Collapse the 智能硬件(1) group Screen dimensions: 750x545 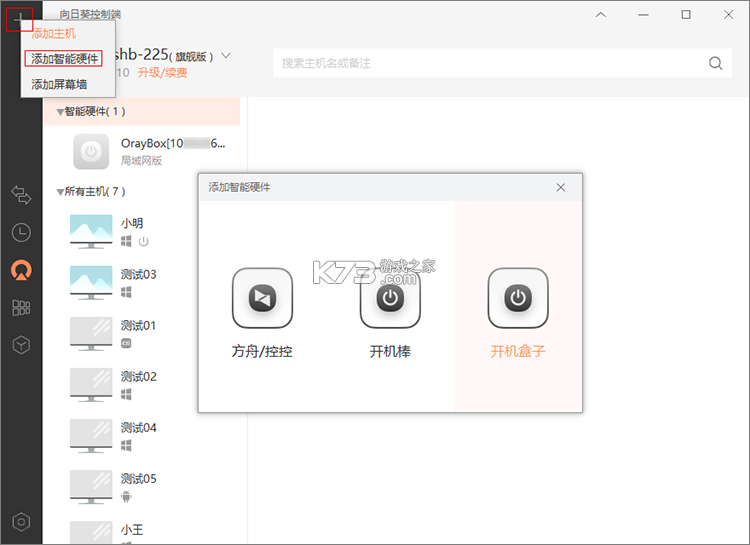[60, 112]
